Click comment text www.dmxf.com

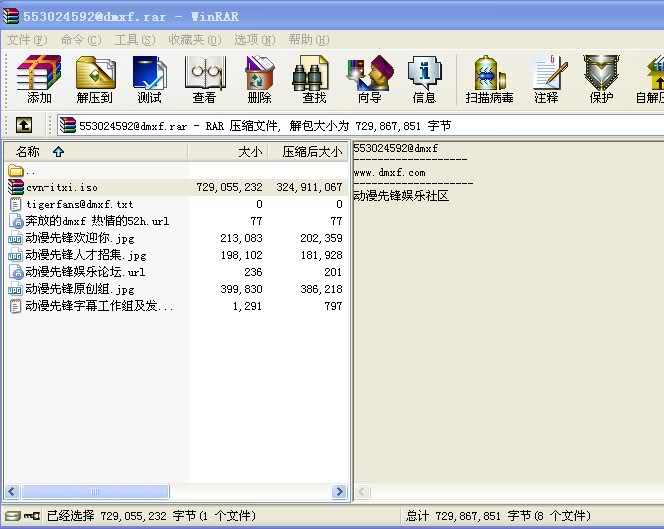click(389, 173)
